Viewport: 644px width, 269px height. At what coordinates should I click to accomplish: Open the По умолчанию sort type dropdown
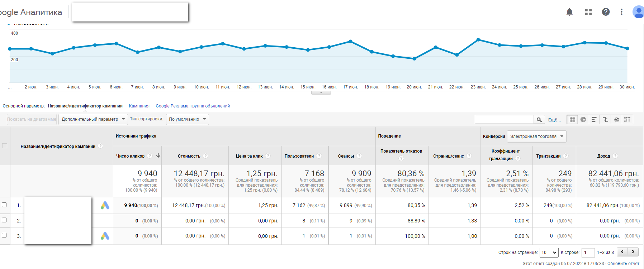(188, 119)
